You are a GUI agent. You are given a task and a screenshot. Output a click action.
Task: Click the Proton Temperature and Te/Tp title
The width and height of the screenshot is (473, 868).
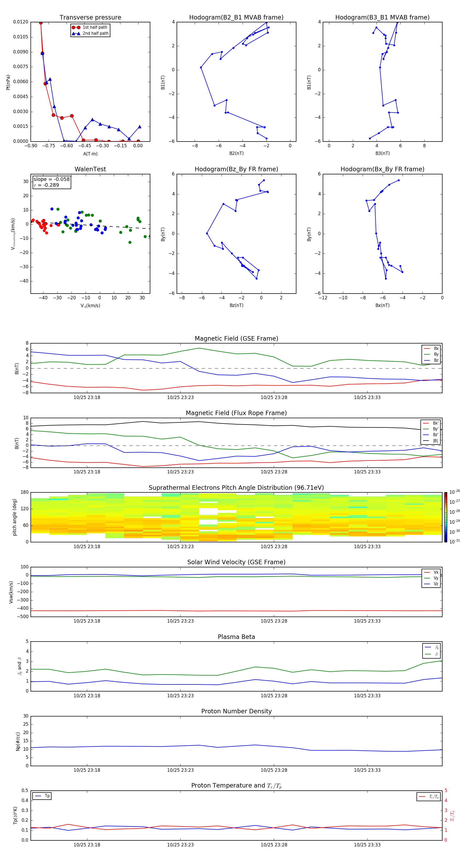tap(236, 786)
